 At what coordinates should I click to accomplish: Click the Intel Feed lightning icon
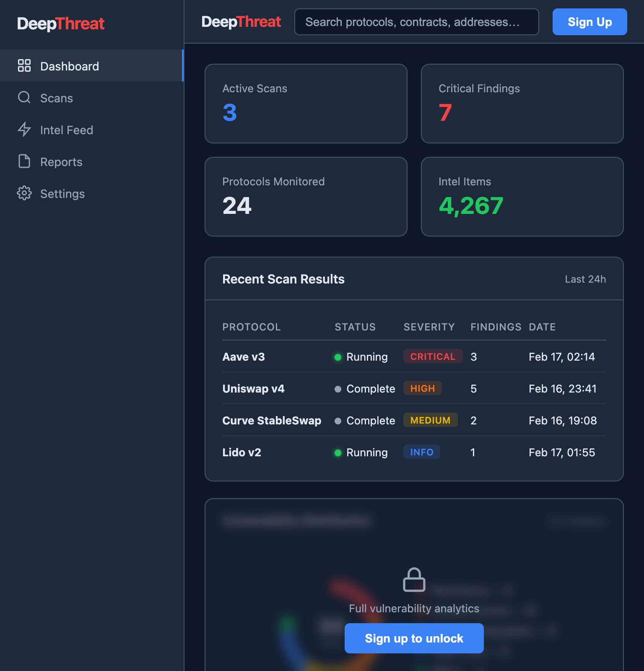[x=24, y=130]
